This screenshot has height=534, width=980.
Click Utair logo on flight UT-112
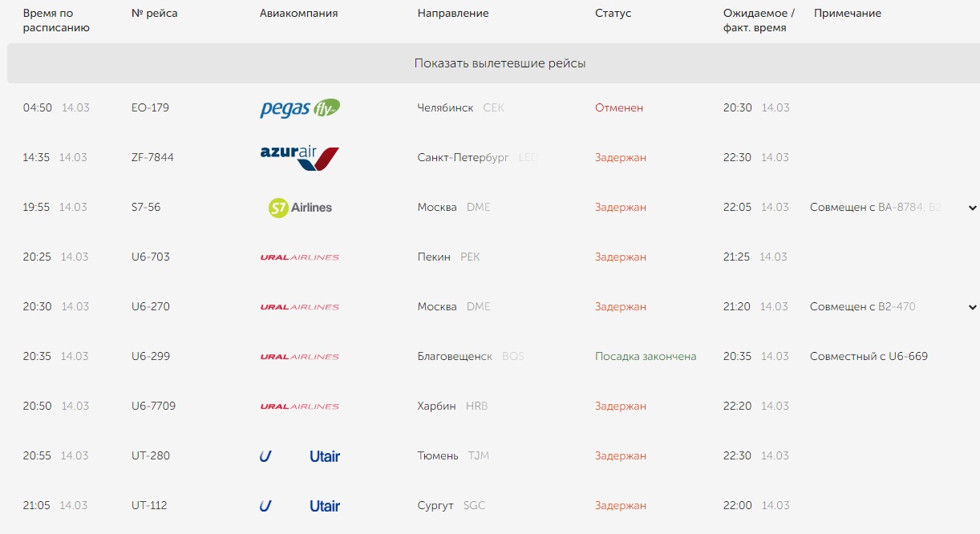click(x=300, y=506)
